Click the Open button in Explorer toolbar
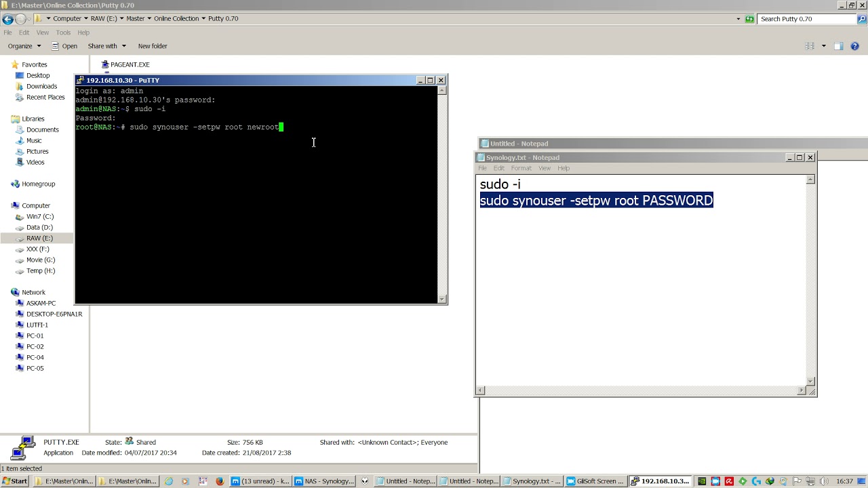This screenshot has height=488, width=868. [64, 46]
